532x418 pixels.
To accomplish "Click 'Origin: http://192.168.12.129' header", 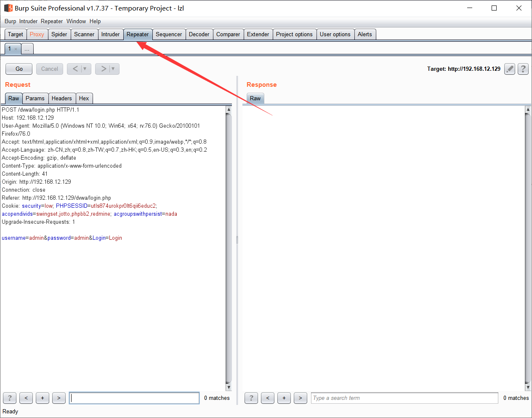I will tap(37, 182).
